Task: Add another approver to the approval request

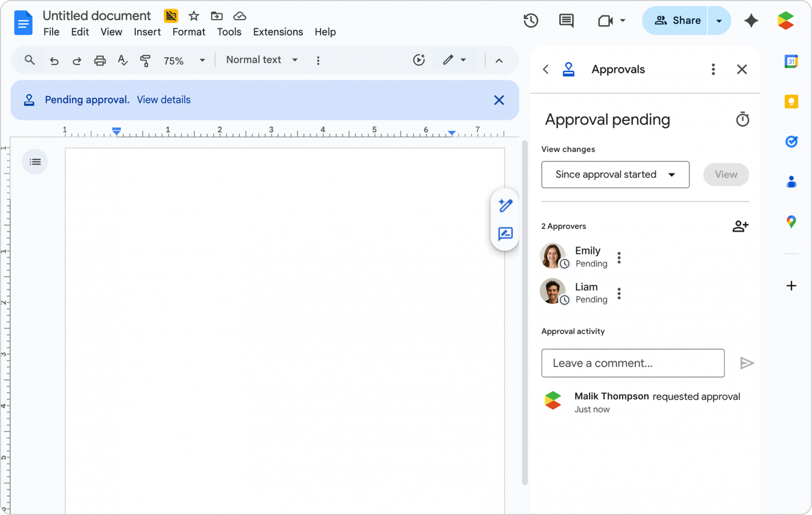Action: tap(740, 226)
